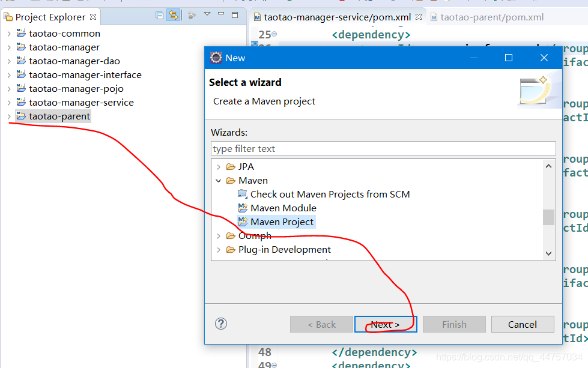The height and width of the screenshot is (368, 588).
Task: Select the Maven Project wizard
Action: (282, 222)
